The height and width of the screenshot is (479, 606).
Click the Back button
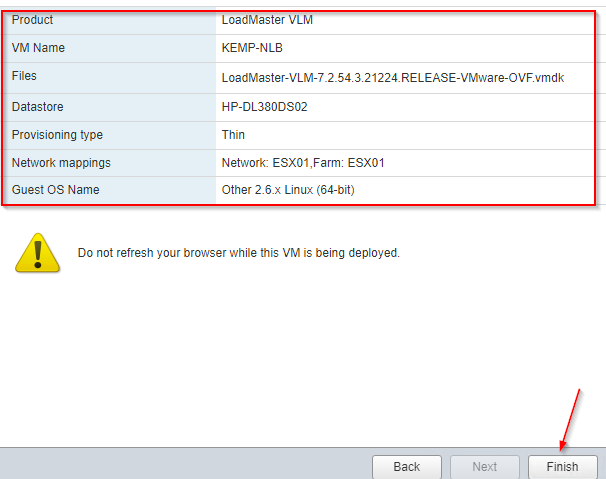pos(407,467)
